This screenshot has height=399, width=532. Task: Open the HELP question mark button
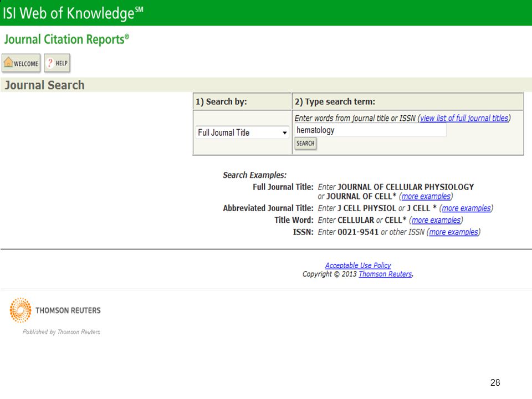point(57,63)
